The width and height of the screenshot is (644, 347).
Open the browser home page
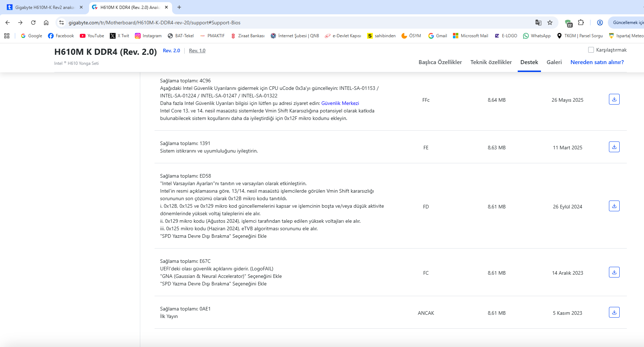pyautogui.click(x=46, y=23)
